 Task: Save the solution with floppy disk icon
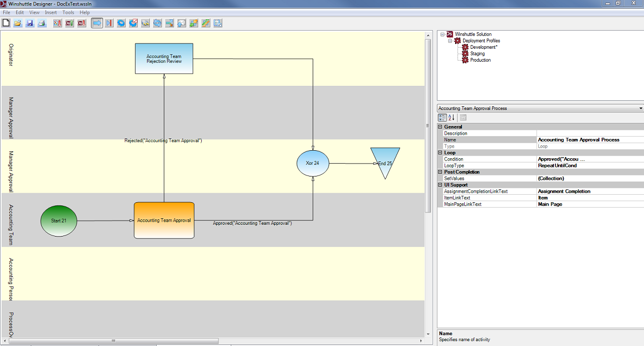[30, 23]
